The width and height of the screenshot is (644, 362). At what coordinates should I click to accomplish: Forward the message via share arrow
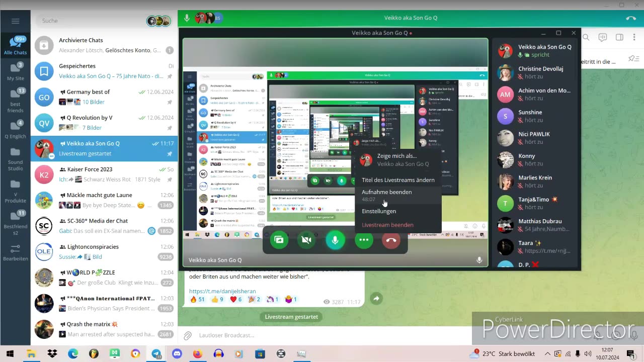click(376, 299)
